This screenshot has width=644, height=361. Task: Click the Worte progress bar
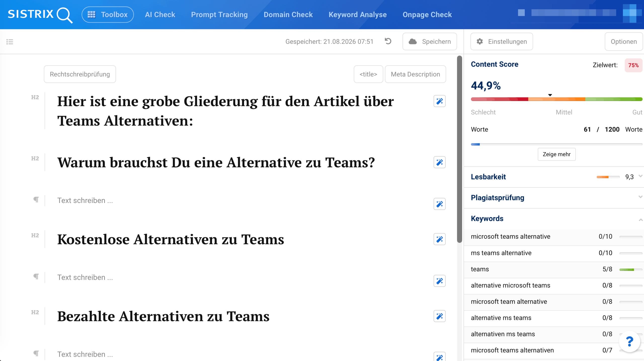556,144
